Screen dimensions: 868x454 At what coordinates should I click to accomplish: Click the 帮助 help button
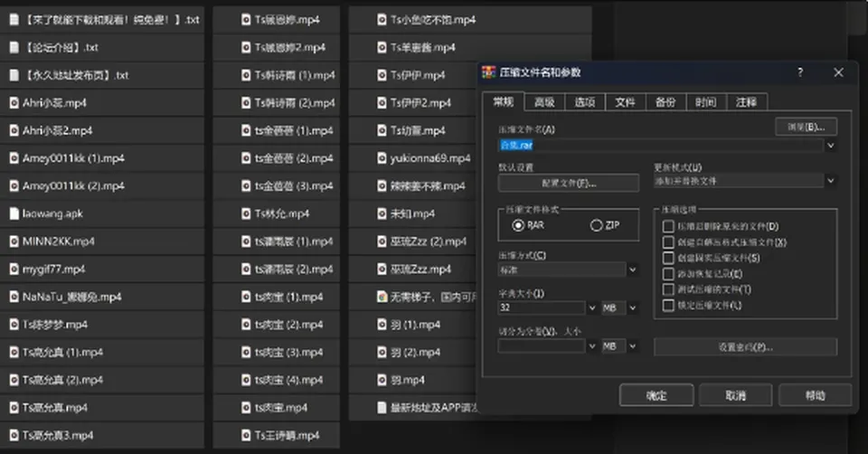tap(815, 395)
